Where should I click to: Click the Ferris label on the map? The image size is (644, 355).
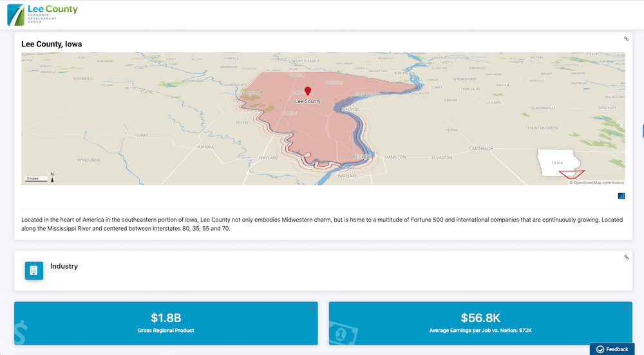(x=452, y=130)
